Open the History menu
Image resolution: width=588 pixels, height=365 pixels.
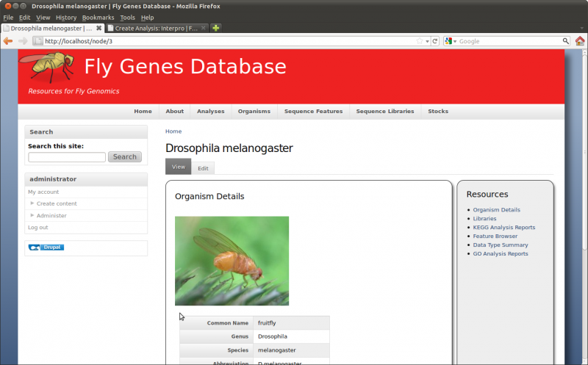click(x=66, y=17)
